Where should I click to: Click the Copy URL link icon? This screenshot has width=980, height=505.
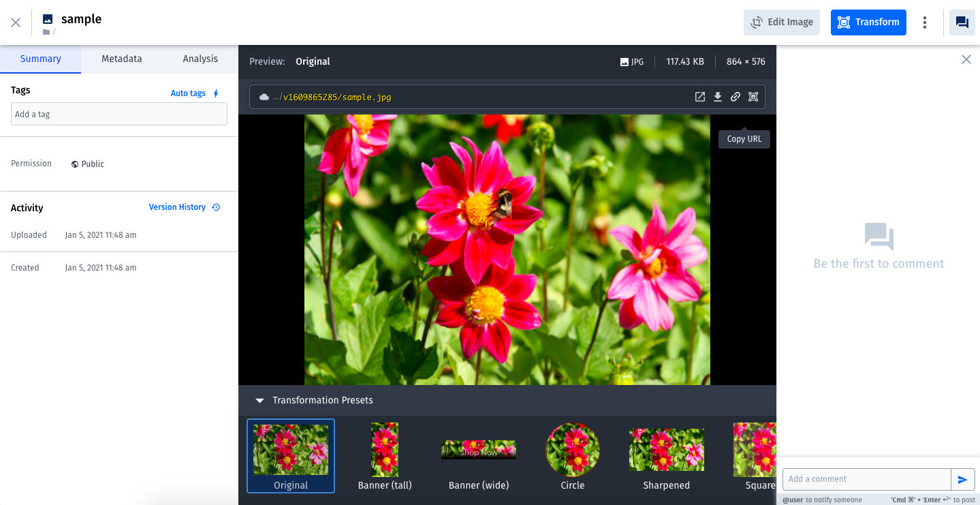[736, 97]
